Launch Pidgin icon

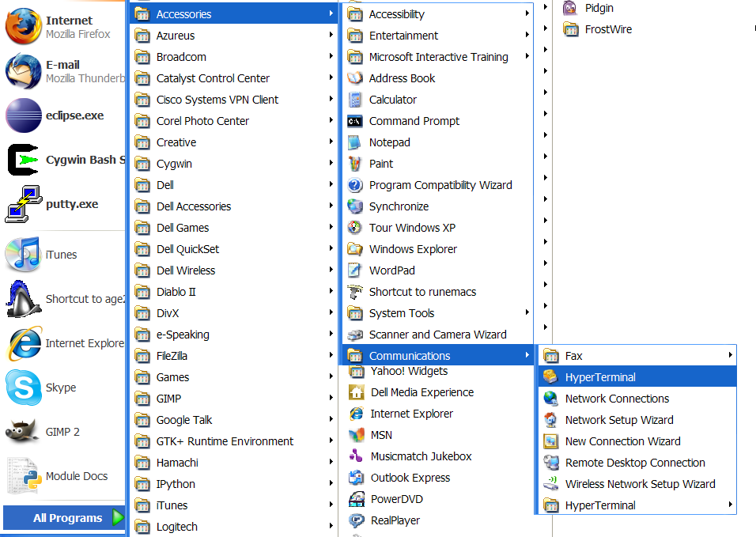pos(570,8)
